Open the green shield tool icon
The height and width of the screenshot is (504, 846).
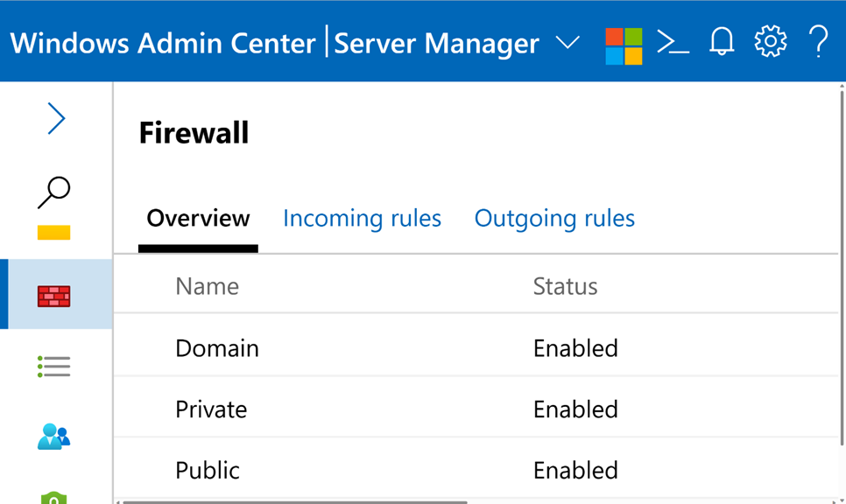(x=54, y=498)
